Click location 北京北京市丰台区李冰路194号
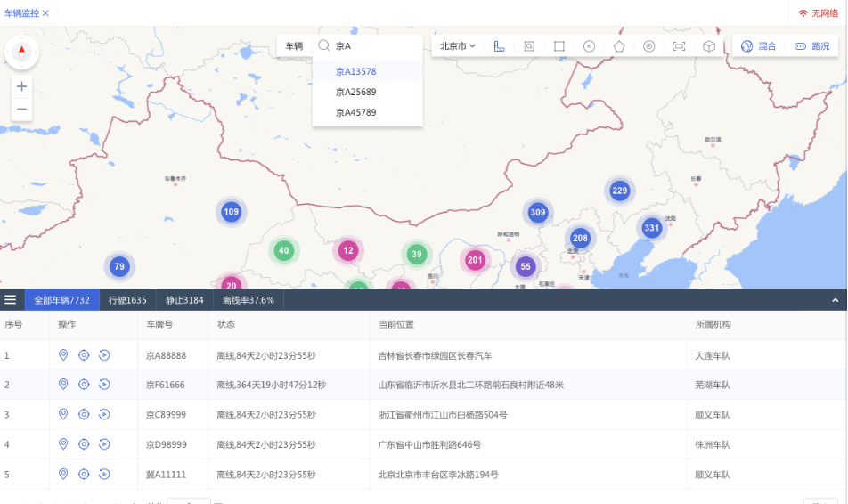The height and width of the screenshot is (504, 848). click(x=438, y=475)
